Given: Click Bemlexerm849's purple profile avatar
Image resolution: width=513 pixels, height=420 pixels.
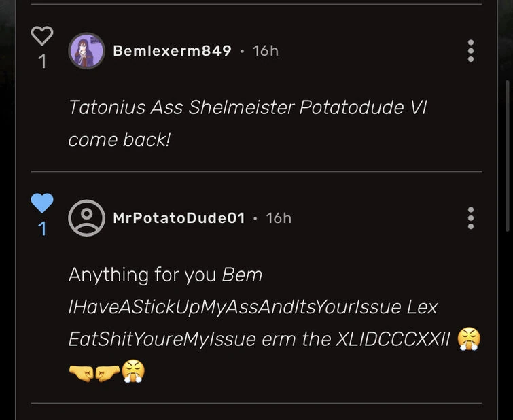Looking at the screenshot, I should tap(87, 51).
